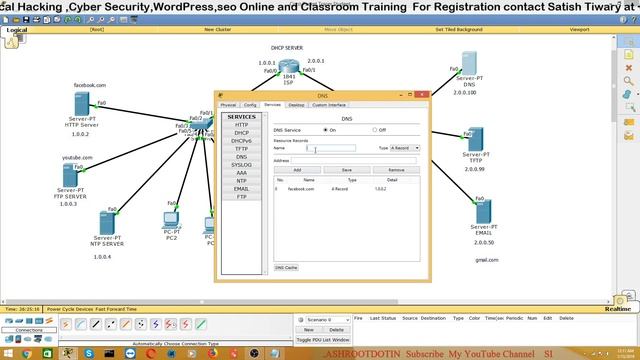This screenshot has height=360, width=640.
Task: Click the 1841 ISP router device
Action: click(289, 67)
